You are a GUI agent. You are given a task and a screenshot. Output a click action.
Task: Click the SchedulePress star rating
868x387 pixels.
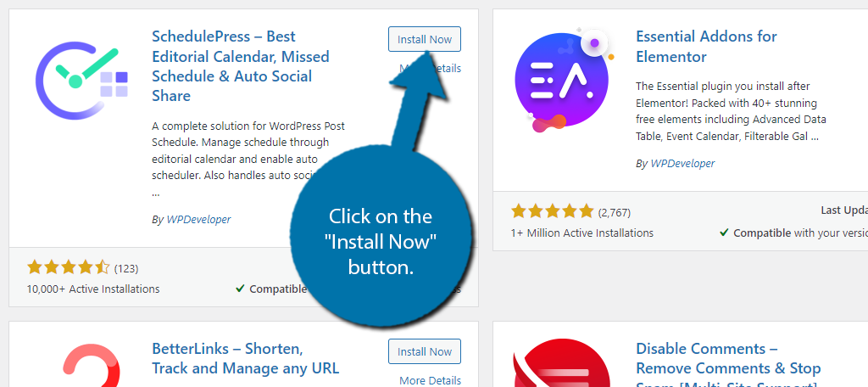(69, 268)
